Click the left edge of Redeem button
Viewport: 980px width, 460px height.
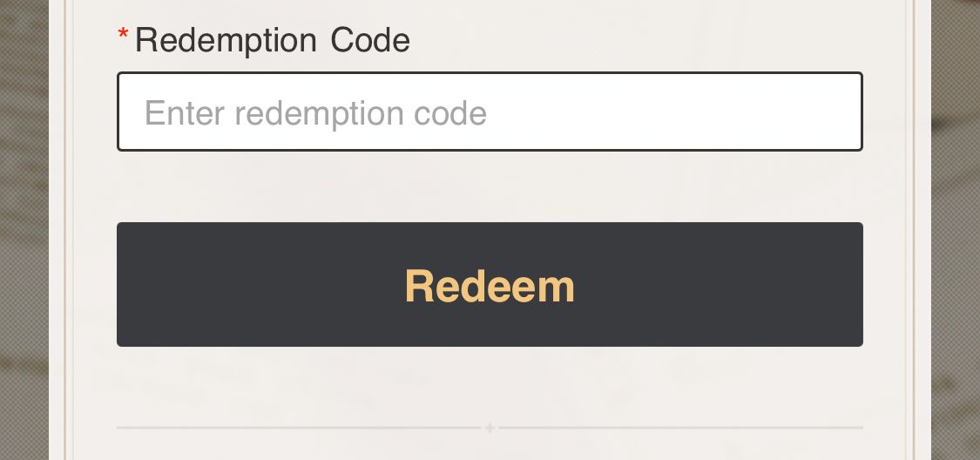(x=131, y=285)
